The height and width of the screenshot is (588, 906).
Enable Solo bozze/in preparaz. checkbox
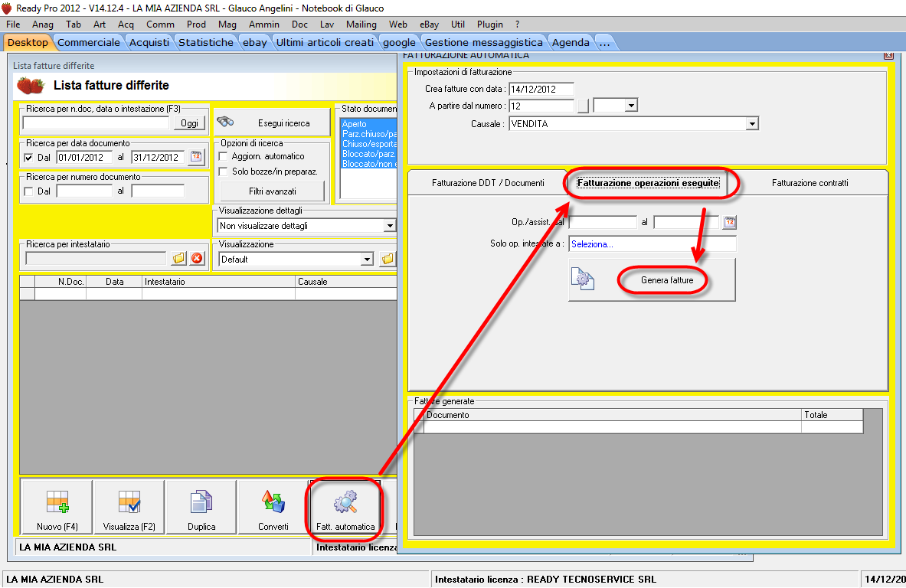pyautogui.click(x=223, y=171)
